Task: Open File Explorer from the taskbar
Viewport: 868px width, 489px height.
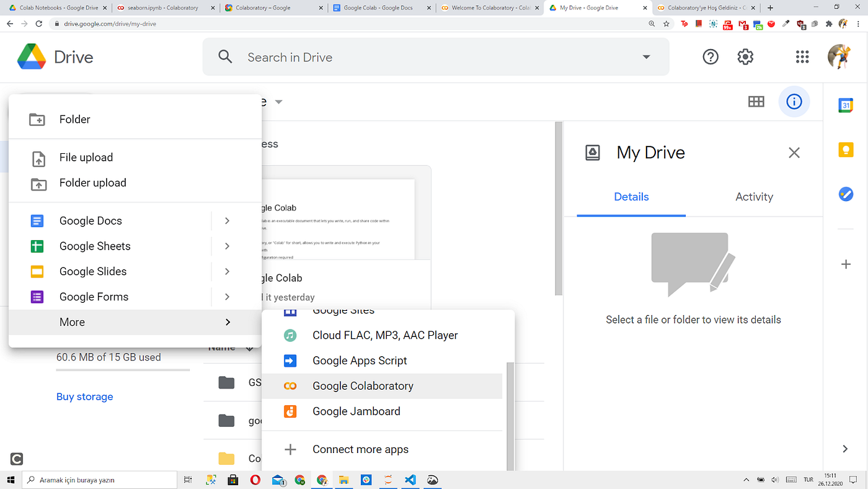Action: click(343, 480)
